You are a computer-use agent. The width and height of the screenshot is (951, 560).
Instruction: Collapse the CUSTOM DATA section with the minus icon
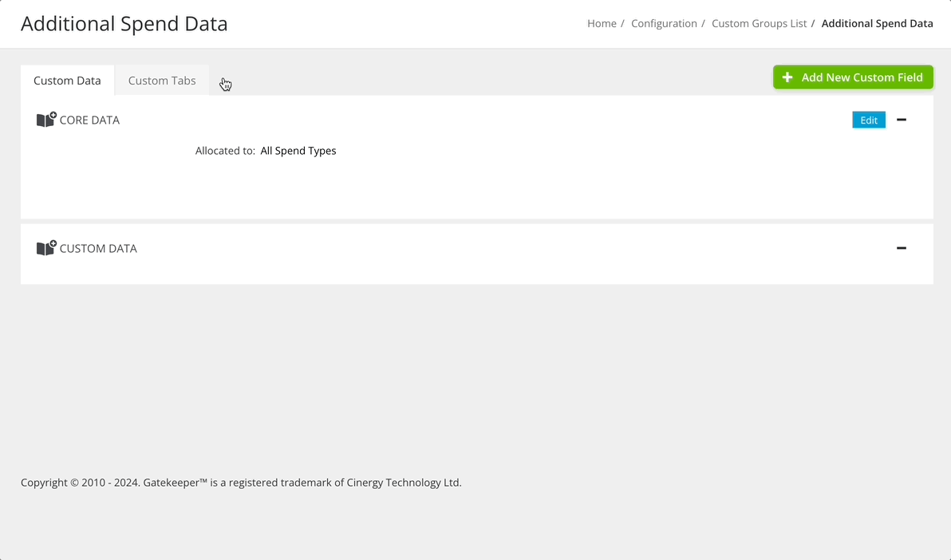point(902,248)
